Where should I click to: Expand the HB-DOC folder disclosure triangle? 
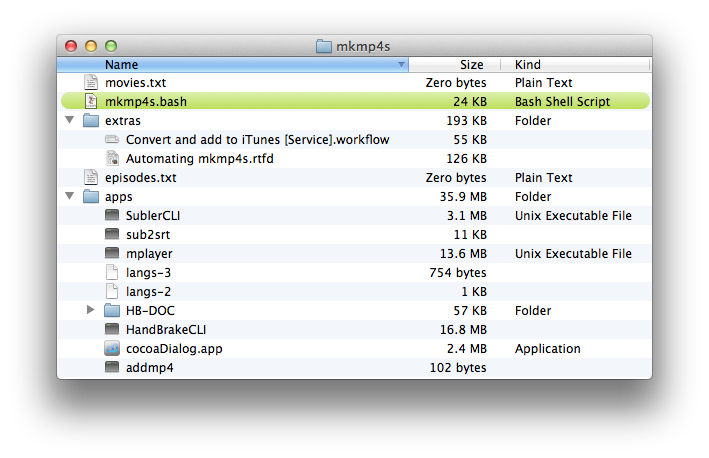(x=90, y=310)
